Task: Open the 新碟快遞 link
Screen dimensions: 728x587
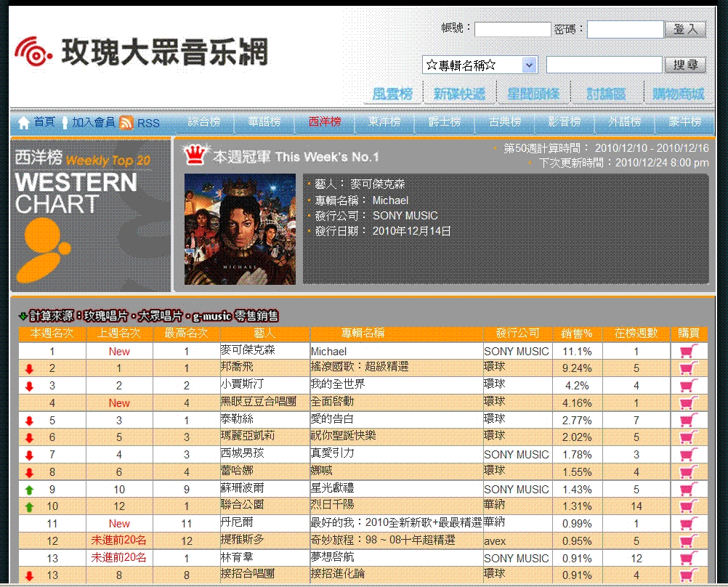Action: (459, 94)
